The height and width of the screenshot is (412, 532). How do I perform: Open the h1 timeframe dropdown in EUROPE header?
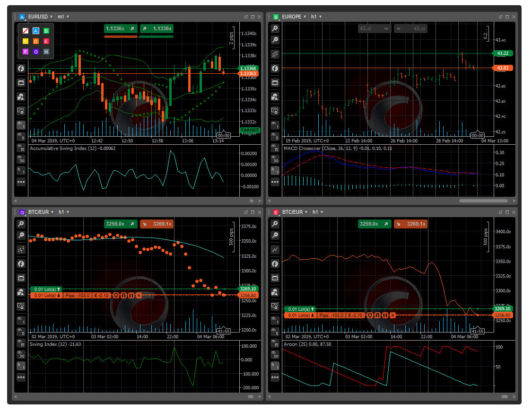[316, 17]
